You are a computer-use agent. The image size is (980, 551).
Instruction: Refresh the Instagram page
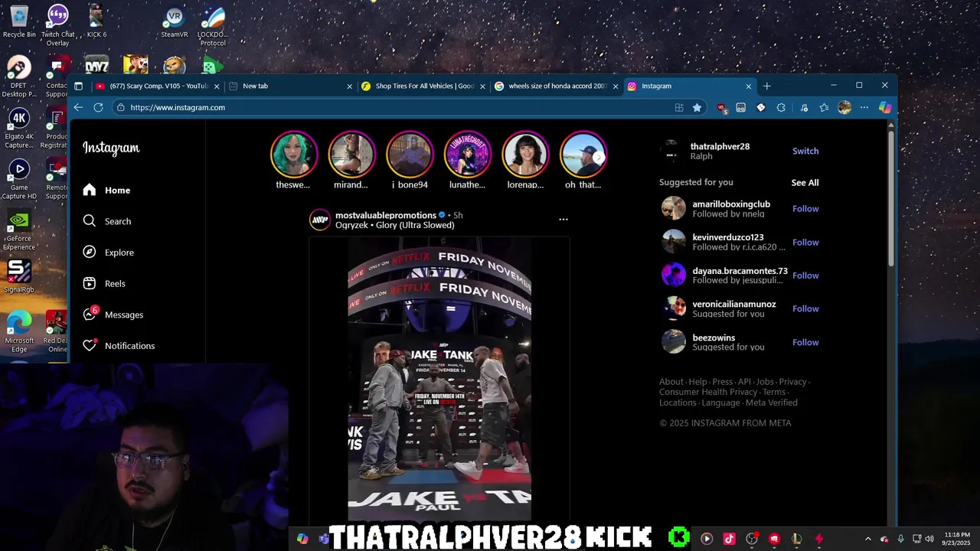98,108
